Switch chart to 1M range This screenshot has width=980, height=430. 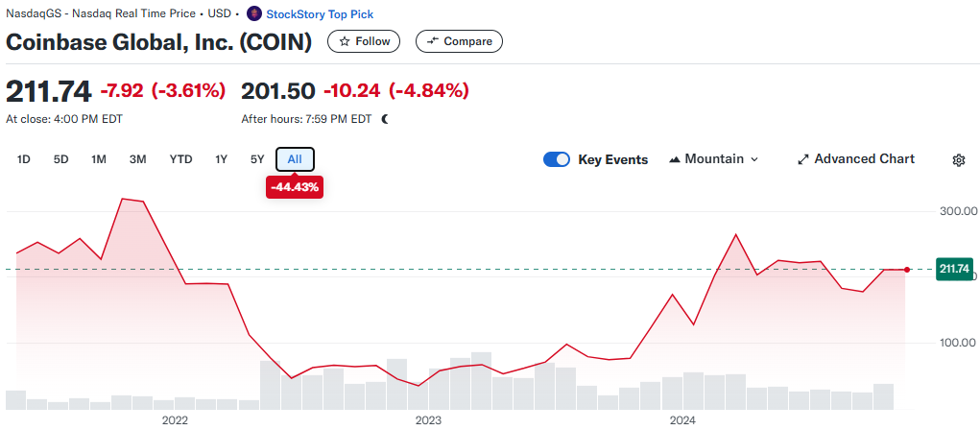pos(99,159)
